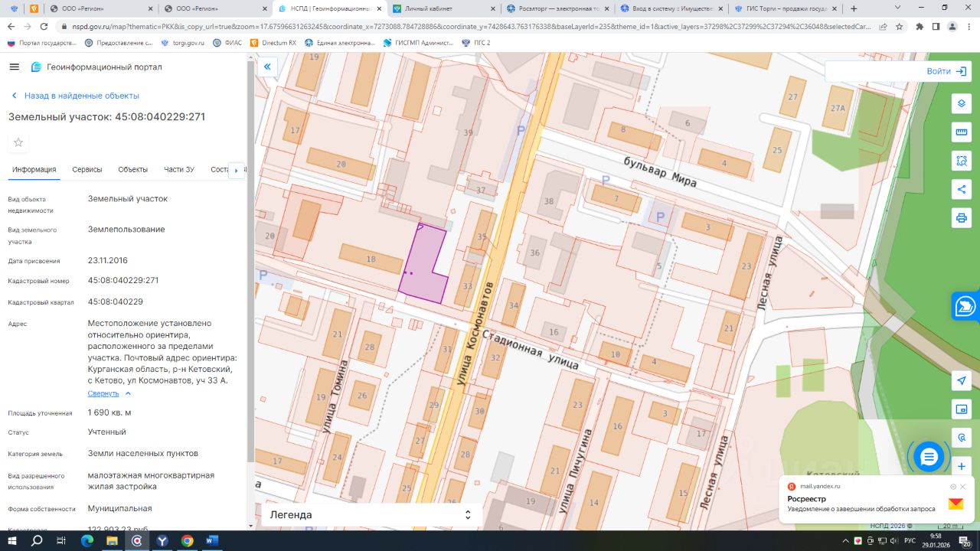Open the browser extensions puzzle icon
Screen dimensions: 980x551
(920, 26)
